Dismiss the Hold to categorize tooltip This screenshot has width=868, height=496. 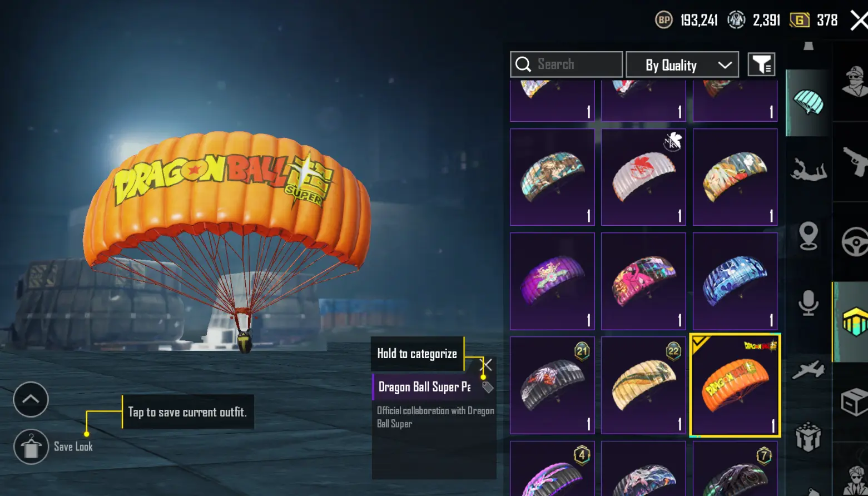point(485,365)
